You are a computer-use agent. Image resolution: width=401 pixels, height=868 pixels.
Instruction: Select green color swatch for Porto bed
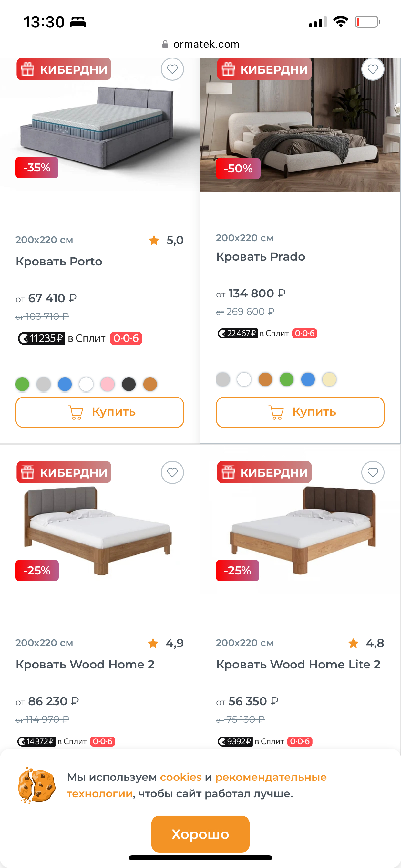[x=23, y=384]
